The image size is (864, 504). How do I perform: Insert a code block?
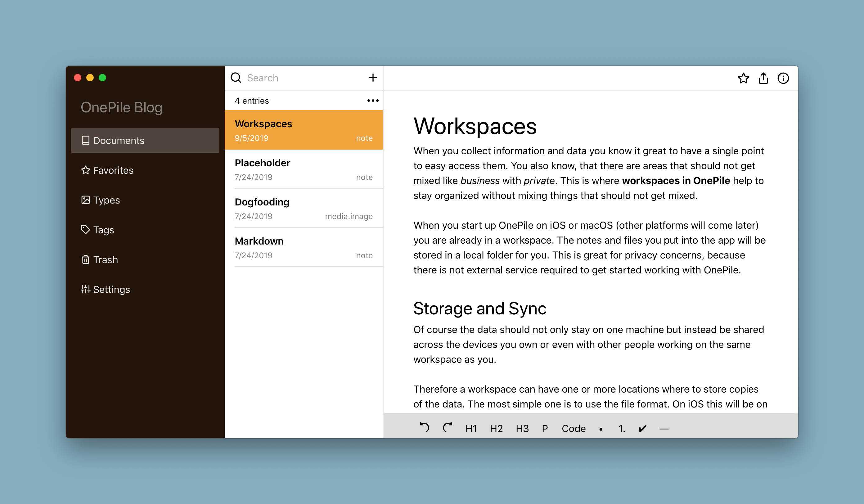573,428
